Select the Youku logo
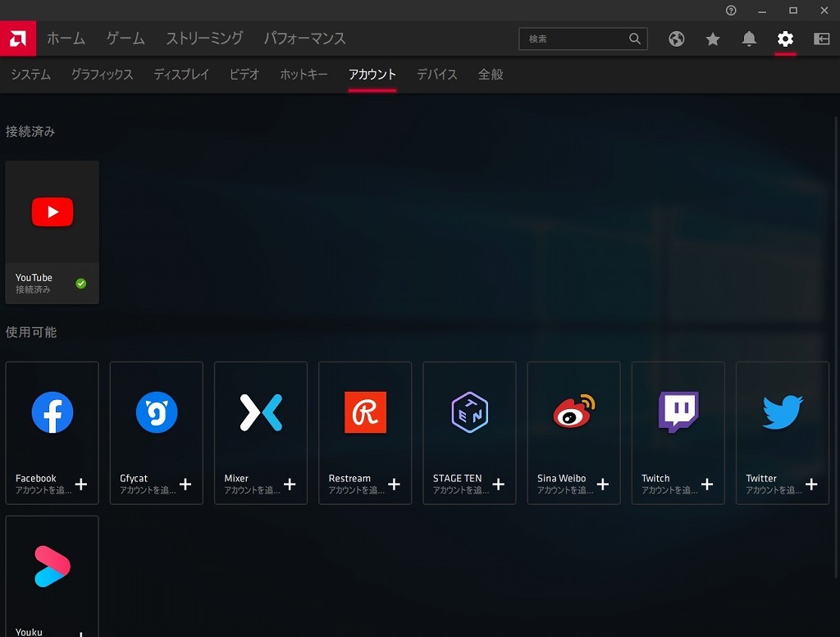Viewport: 840px width, 637px height. pos(52,566)
